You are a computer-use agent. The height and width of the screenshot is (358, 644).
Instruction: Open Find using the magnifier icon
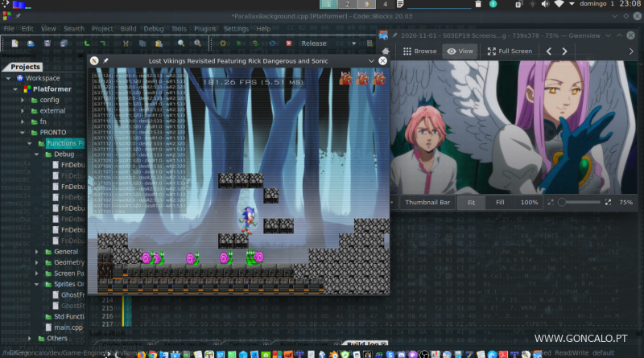(x=180, y=43)
